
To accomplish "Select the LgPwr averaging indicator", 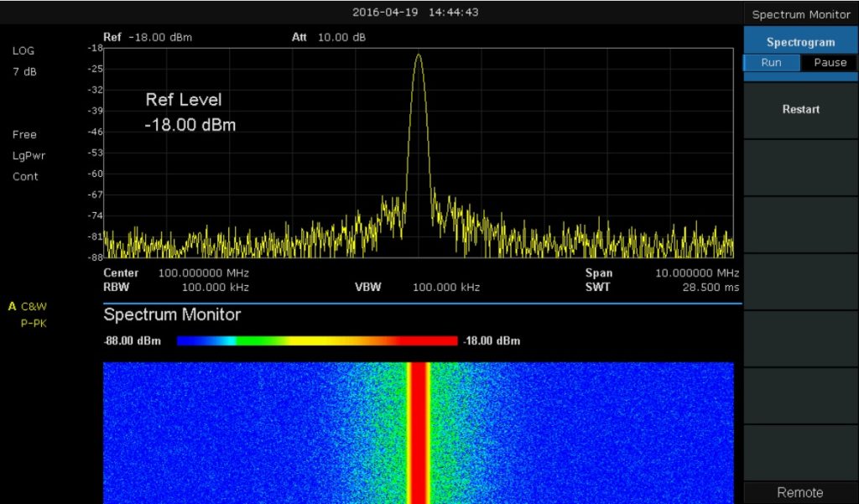I will (x=29, y=155).
